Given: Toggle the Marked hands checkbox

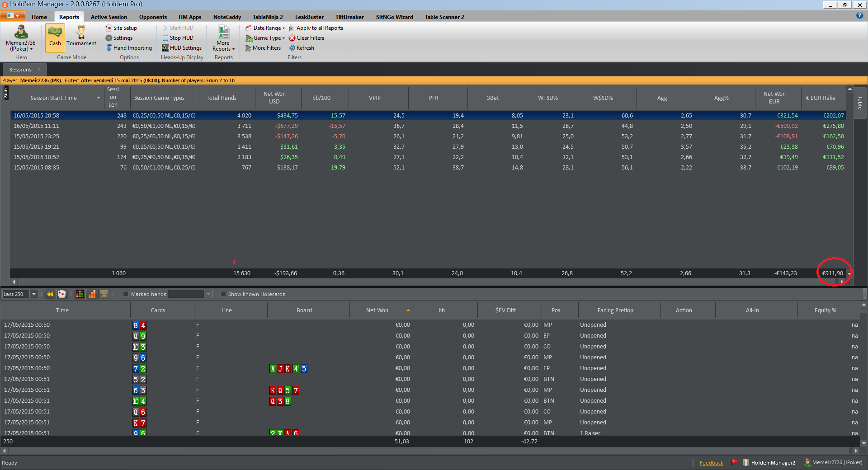Looking at the screenshot, I should 126,294.
